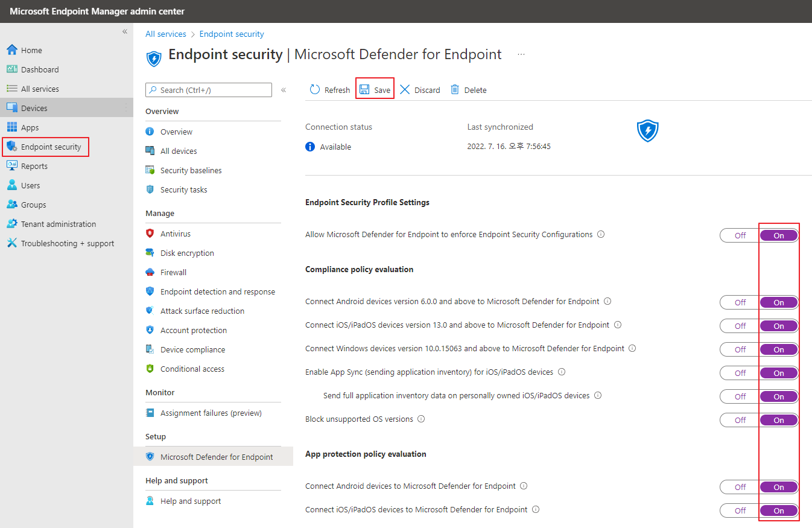Turn Off app protection Connect iOS/iPadOS devices

click(x=740, y=511)
